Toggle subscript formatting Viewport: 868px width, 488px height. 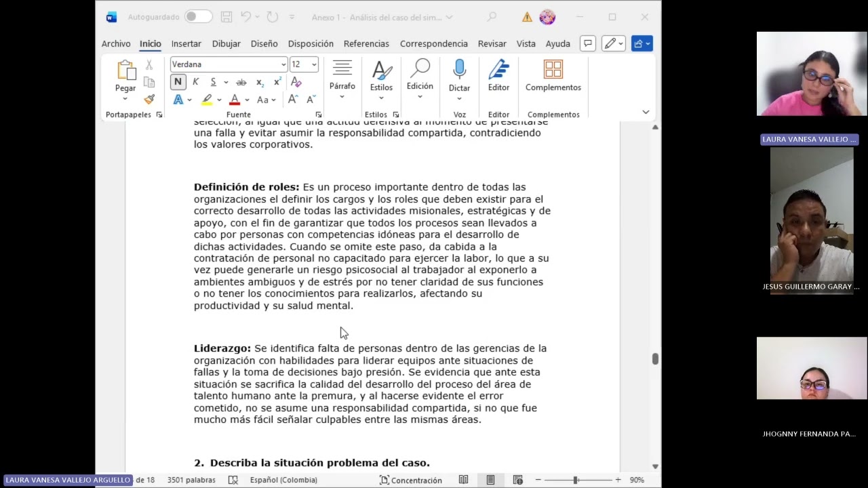point(260,82)
